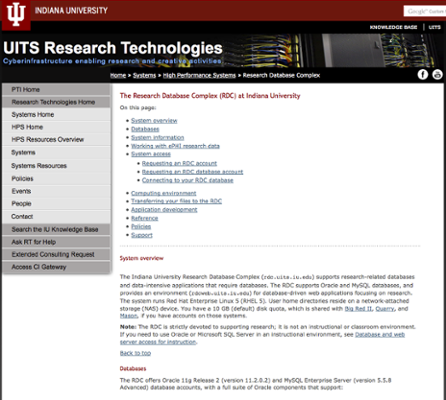Viewport: 446px width, 400px height.
Task: Select Research Technologies Home sidebar item
Action: click(x=56, y=102)
